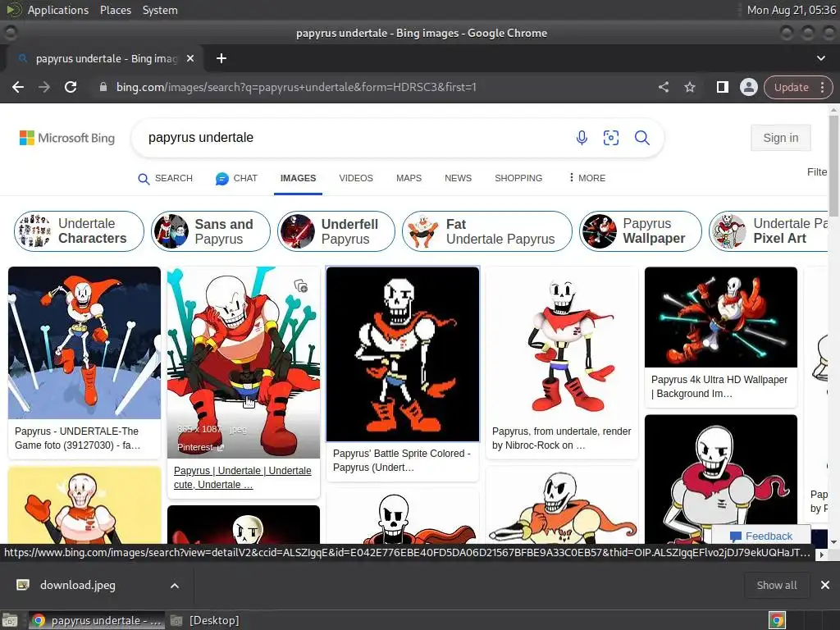This screenshot has height=630, width=840.
Task: Open the Papyrus 4k Wallpaper image
Action: (720, 317)
